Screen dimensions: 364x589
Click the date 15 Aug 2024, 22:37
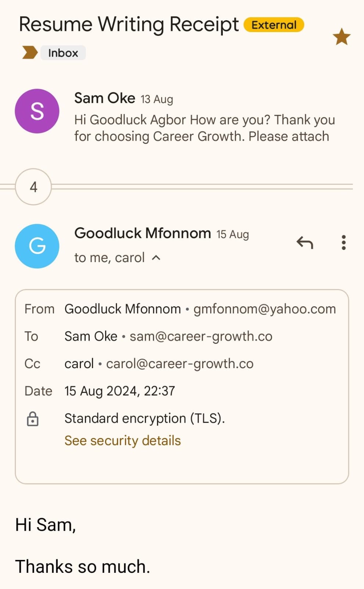(x=119, y=391)
